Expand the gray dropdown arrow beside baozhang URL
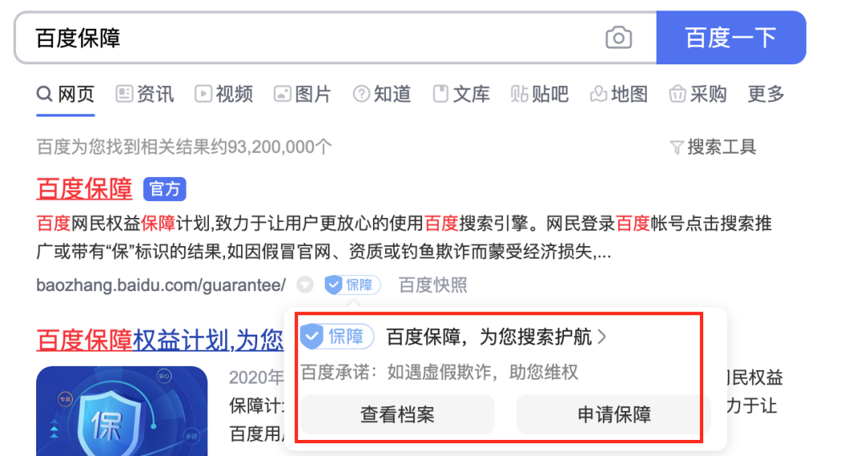This screenshot has width=868, height=456. pyautogui.click(x=305, y=285)
